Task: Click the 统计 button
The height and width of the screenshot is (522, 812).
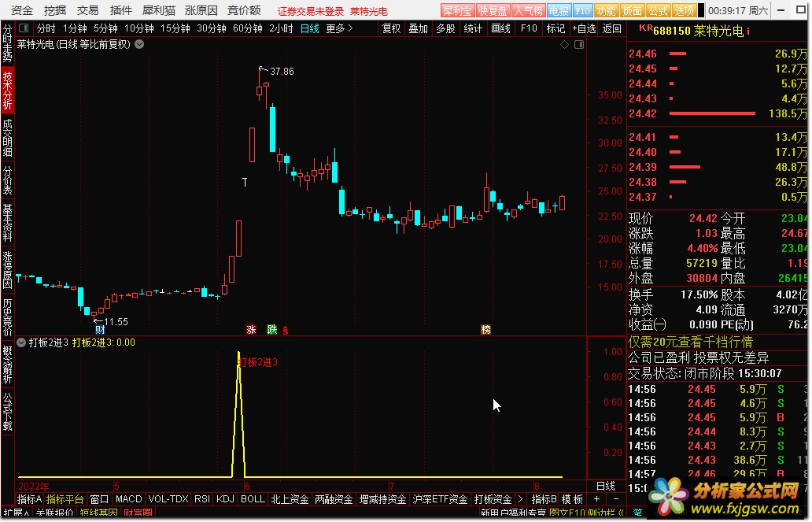Action: tap(473, 28)
